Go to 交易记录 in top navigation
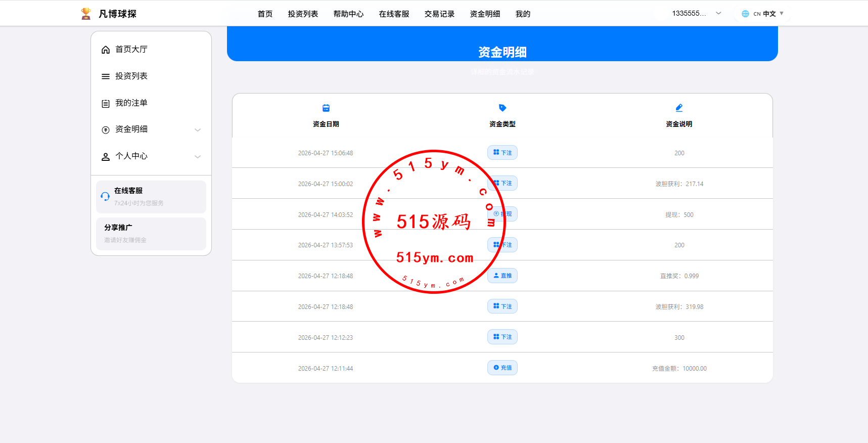 pos(439,14)
